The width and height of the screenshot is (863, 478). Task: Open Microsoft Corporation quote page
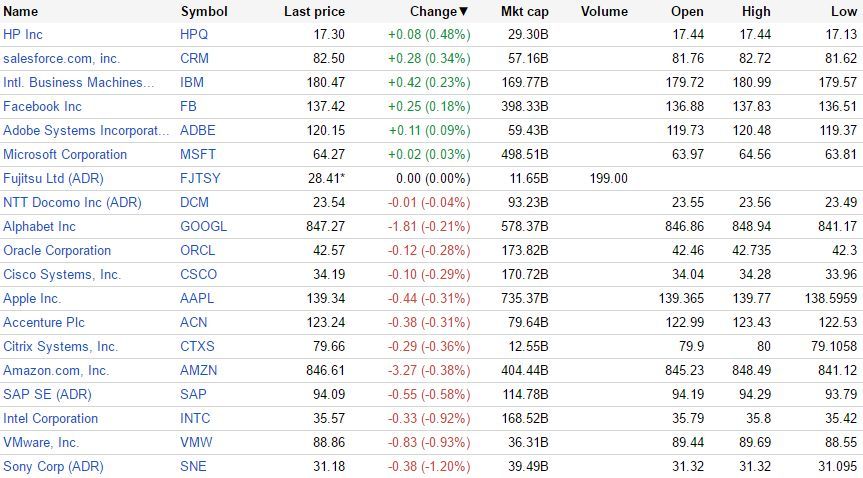pos(65,154)
